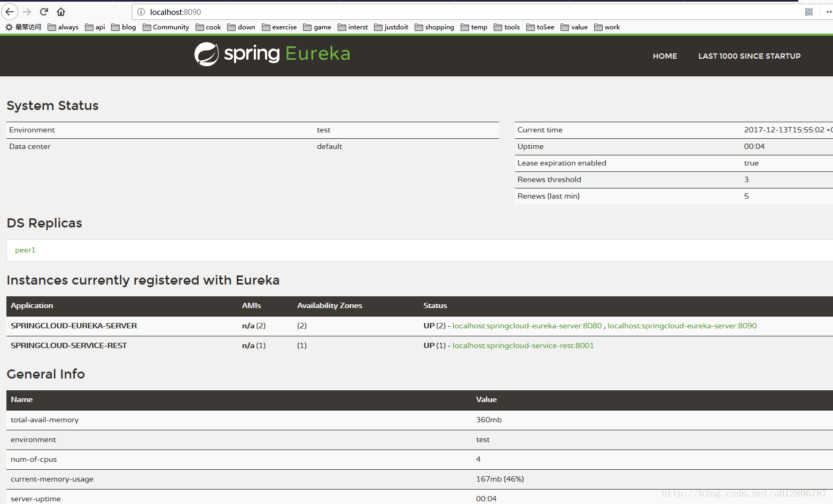Click the Status column header

pyautogui.click(x=435, y=305)
